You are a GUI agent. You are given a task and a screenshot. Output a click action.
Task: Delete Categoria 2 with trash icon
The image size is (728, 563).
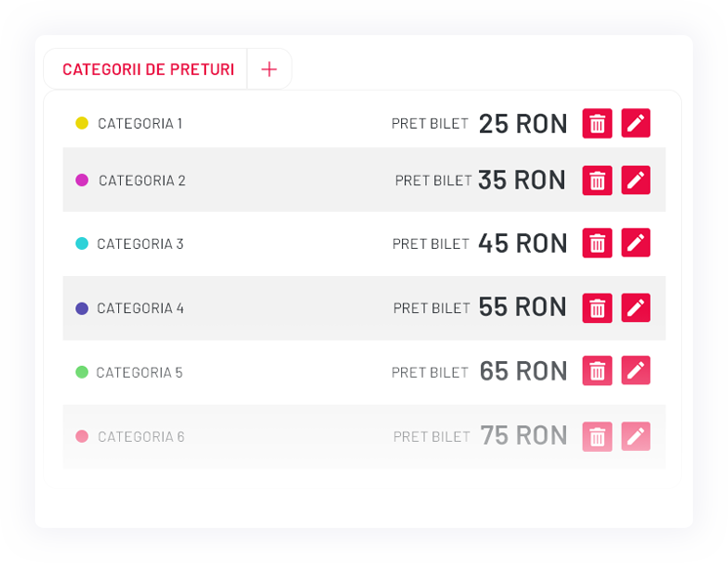[597, 181]
